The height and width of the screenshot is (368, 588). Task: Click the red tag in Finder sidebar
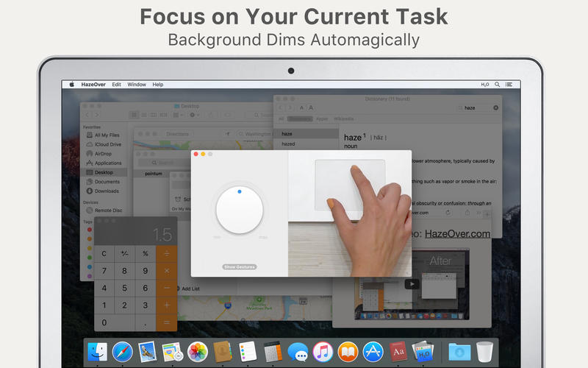tap(89, 230)
